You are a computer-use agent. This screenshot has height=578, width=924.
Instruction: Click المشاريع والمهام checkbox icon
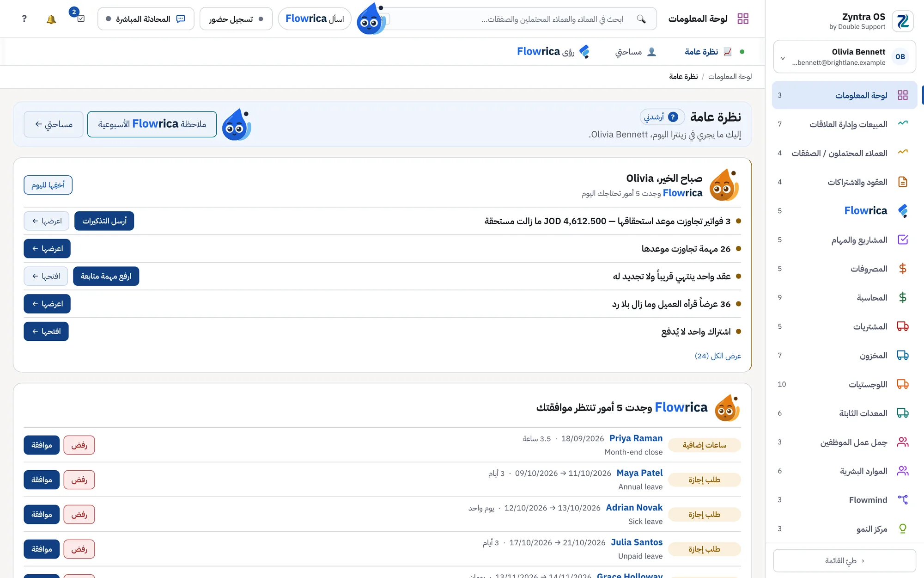903,240
